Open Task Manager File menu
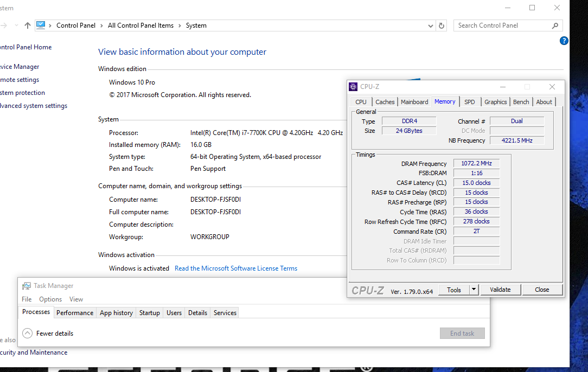The image size is (588, 372). point(27,299)
